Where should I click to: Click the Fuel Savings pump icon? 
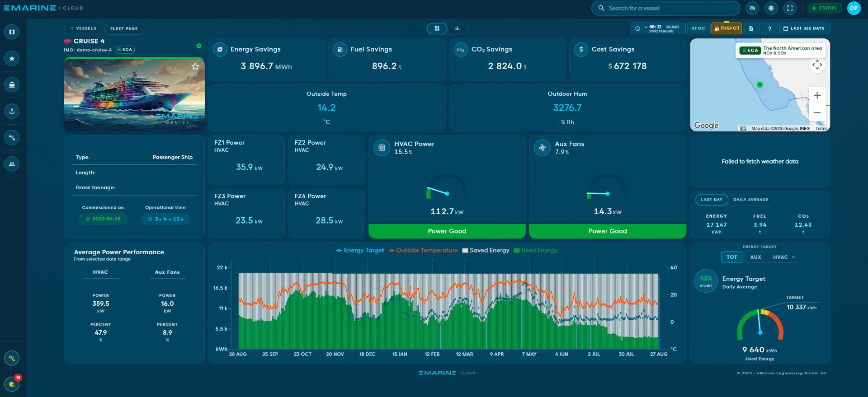coord(340,50)
